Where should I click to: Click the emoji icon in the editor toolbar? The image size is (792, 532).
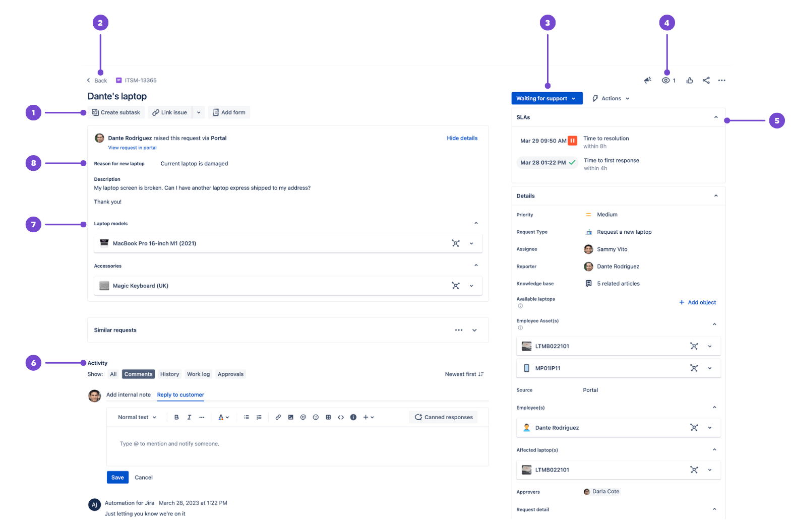pos(316,417)
